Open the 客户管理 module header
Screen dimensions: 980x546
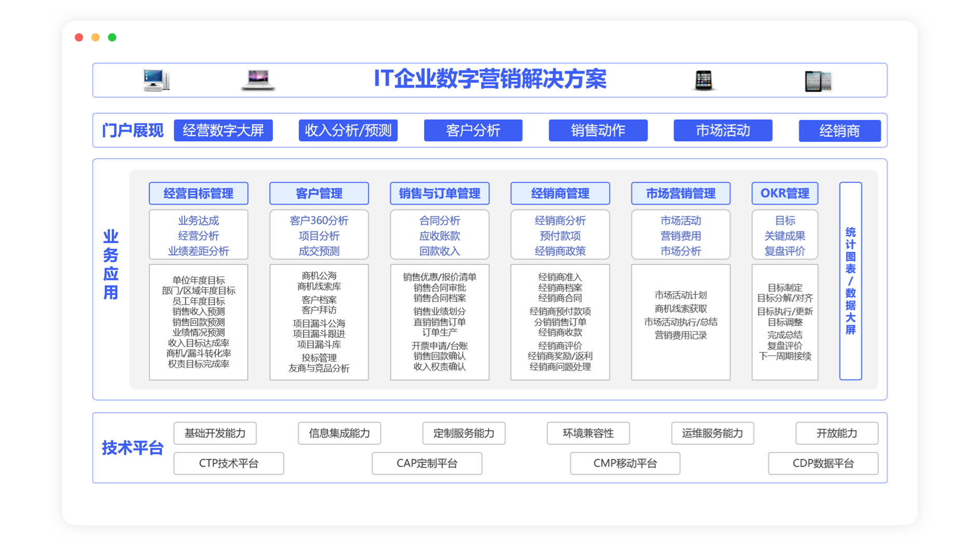[319, 193]
